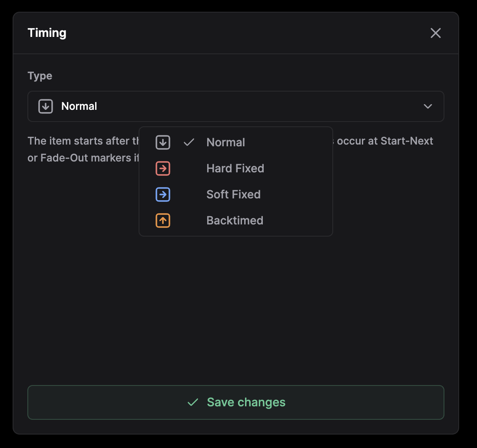Close the Timing dialog with the X
Screen dimensions: 477x448
click(x=435, y=33)
